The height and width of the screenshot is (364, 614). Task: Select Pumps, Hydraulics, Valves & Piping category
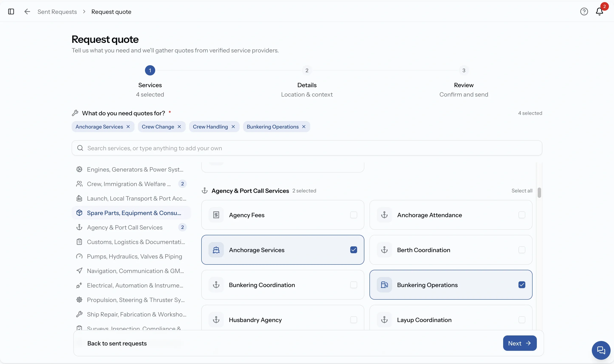131,256
